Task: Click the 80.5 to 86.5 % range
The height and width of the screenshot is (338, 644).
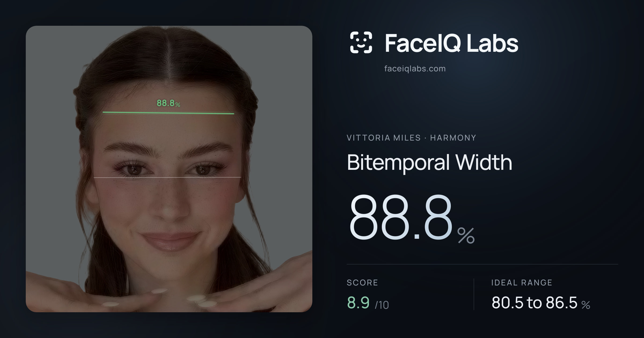Action: (x=541, y=303)
